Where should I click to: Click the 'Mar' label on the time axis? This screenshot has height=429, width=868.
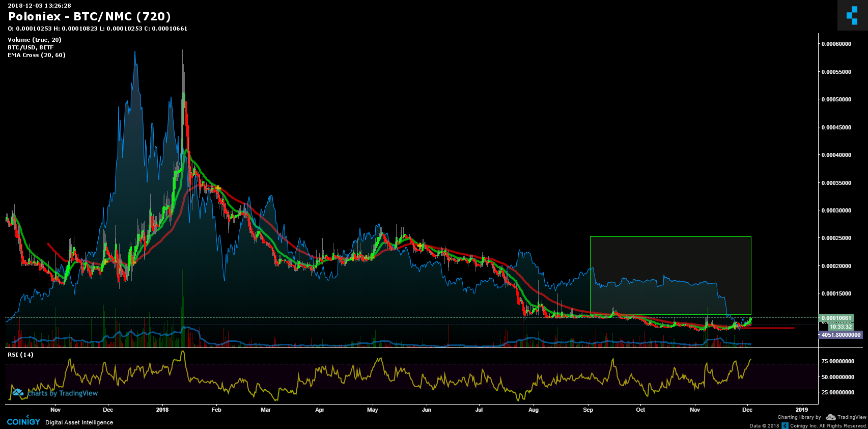click(x=266, y=410)
